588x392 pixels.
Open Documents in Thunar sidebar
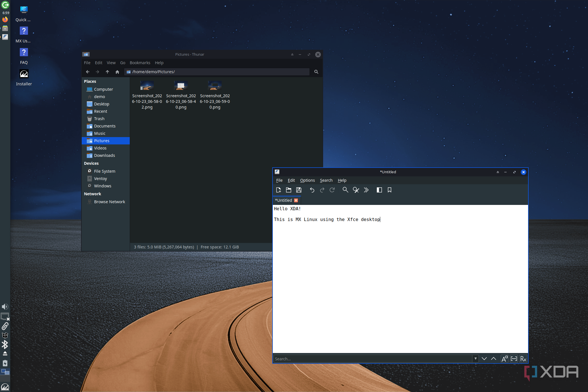[106, 126]
